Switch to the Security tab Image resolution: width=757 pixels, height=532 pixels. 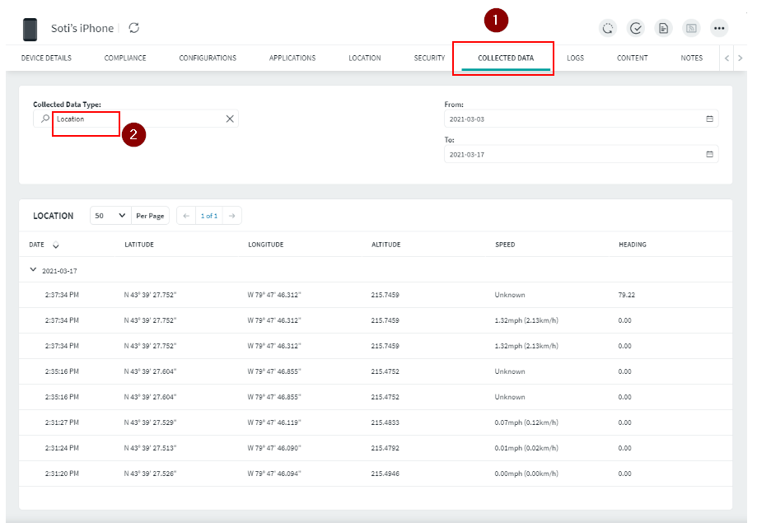click(429, 58)
